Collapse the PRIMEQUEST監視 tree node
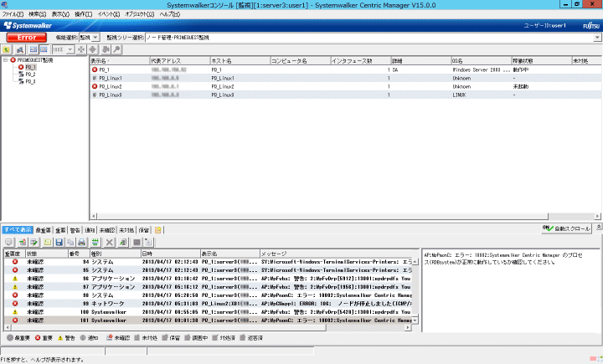This screenshot has width=603, height=364. (x=6, y=60)
